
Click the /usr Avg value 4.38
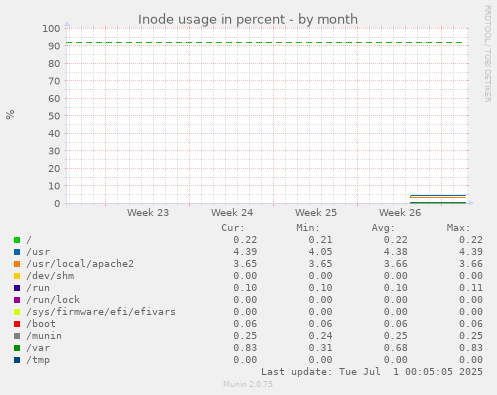(396, 252)
